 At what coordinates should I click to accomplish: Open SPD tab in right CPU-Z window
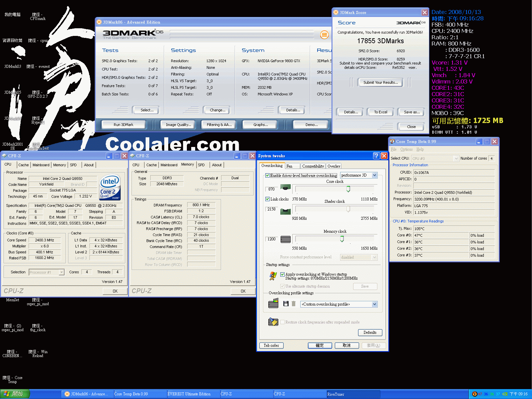tap(201, 165)
